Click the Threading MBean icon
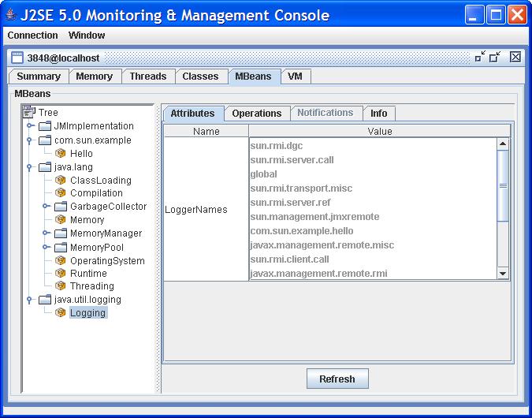Image resolution: width=532 pixels, height=418 pixels. (x=61, y=286)
